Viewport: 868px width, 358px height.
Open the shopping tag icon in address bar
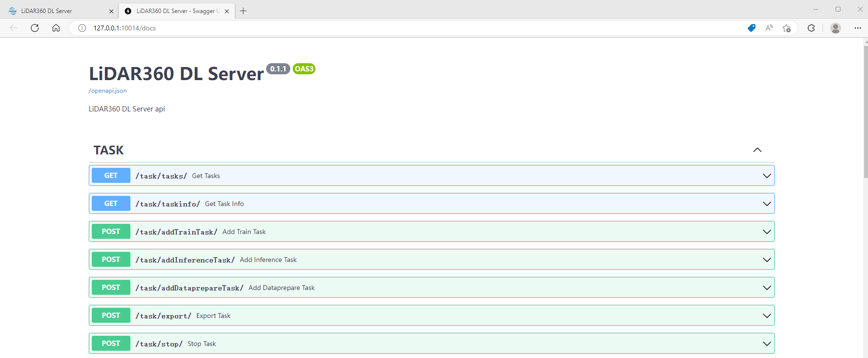point(751,28)
